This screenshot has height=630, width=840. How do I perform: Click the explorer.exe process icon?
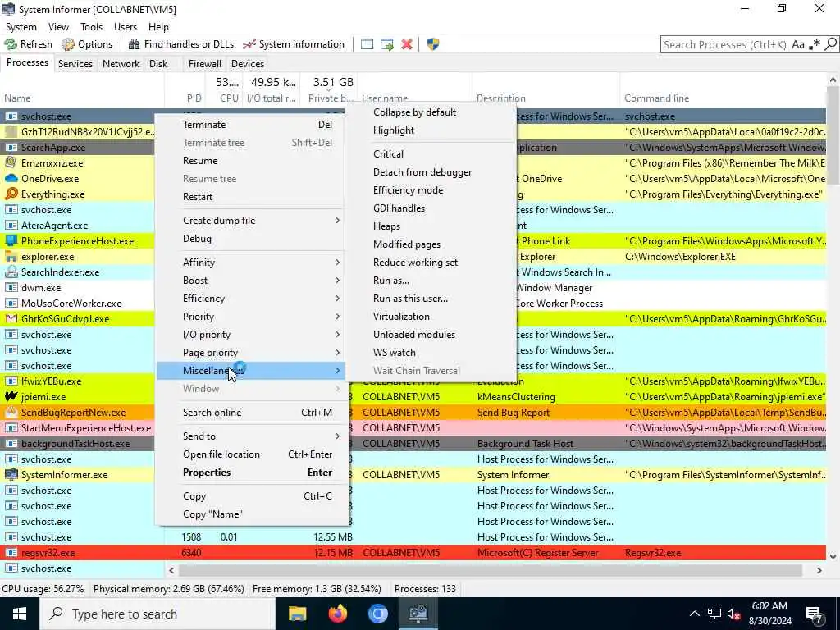coord(11,257)
